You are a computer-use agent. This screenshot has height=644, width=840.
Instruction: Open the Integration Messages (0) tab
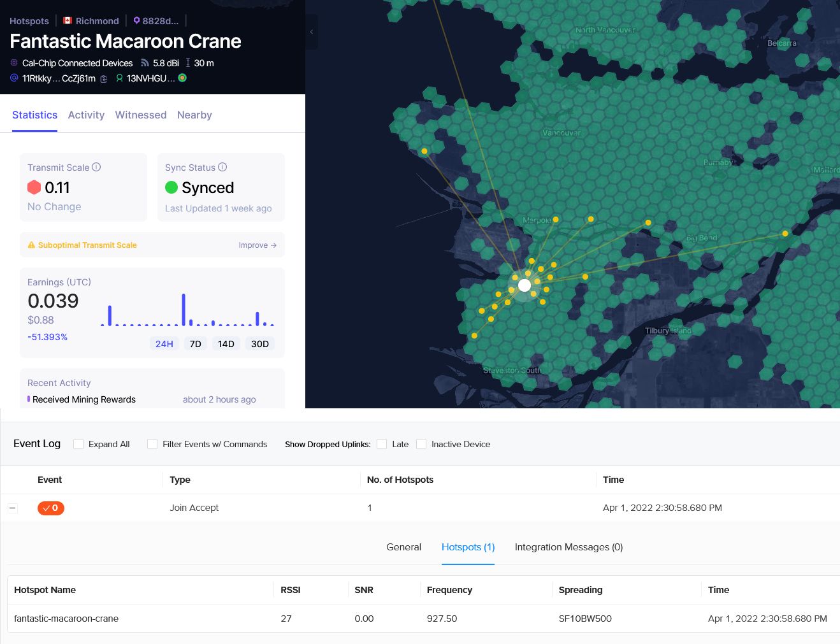coord(568,547)
